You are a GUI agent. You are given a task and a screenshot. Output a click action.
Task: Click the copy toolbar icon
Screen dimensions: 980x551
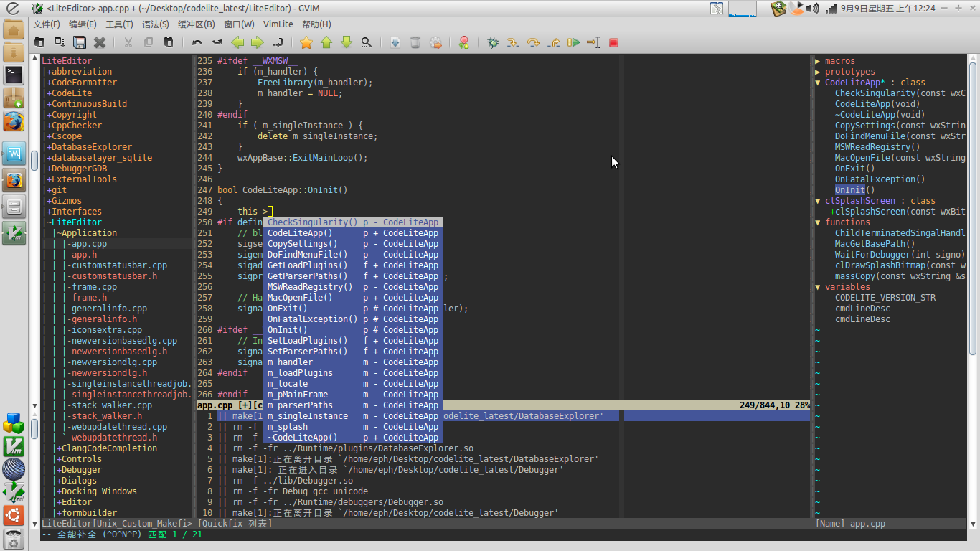click(149, 42)
